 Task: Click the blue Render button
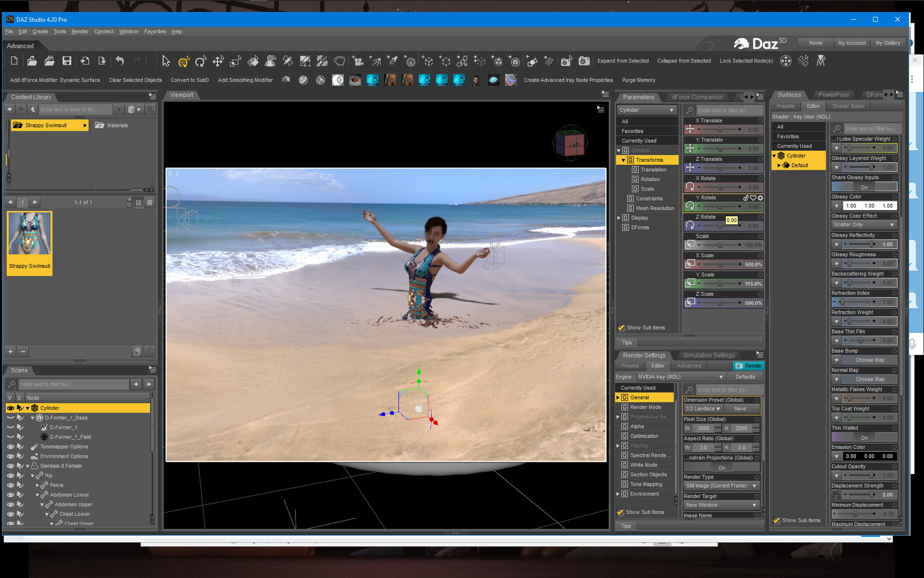[748, 366]
